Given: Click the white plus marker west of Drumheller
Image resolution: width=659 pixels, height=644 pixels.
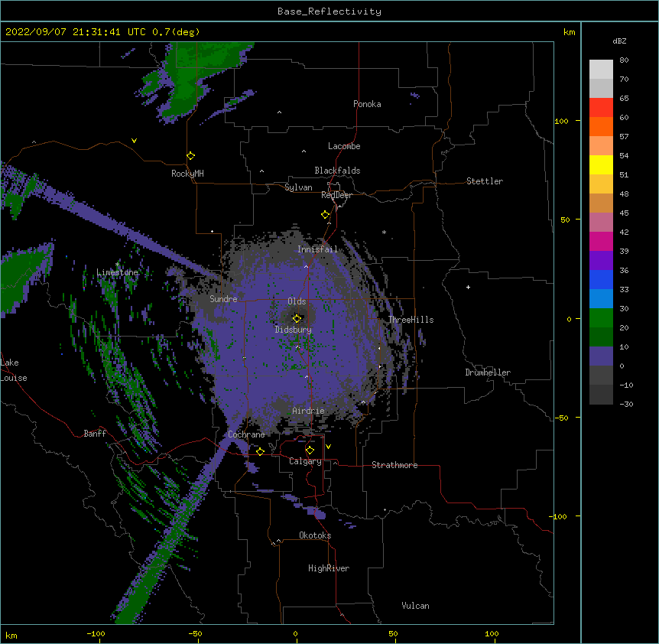Looking at the screenshot, I should point(468,287).
